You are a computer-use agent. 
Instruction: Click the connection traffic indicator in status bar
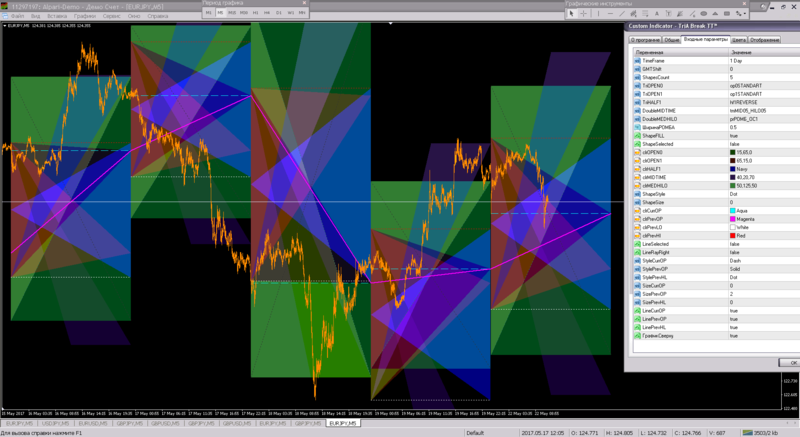[x=761, y=433]
